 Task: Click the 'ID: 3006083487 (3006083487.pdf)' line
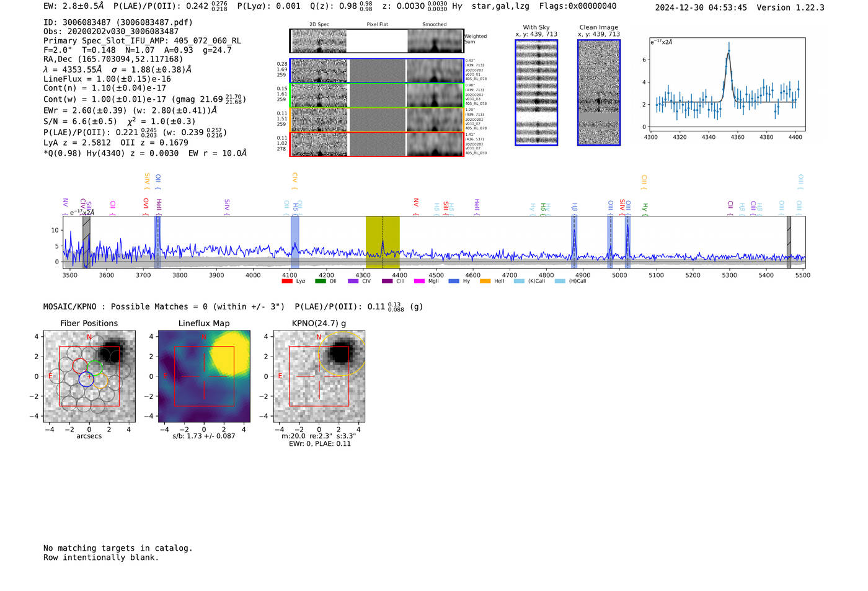pyautogui.click(x=118, y=22)
